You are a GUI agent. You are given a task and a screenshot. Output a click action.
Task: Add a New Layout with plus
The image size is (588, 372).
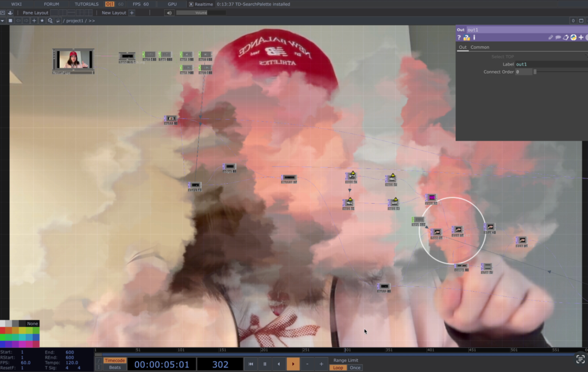[x=131, y=13]
